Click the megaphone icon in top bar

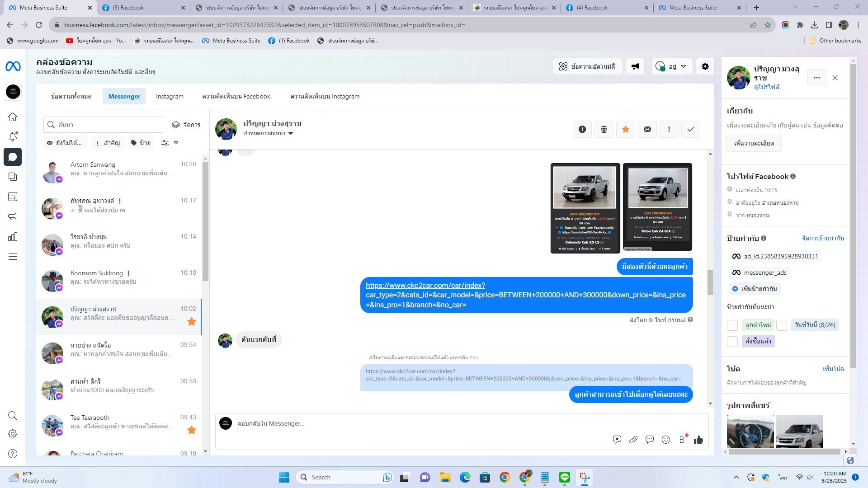[635, 66]
